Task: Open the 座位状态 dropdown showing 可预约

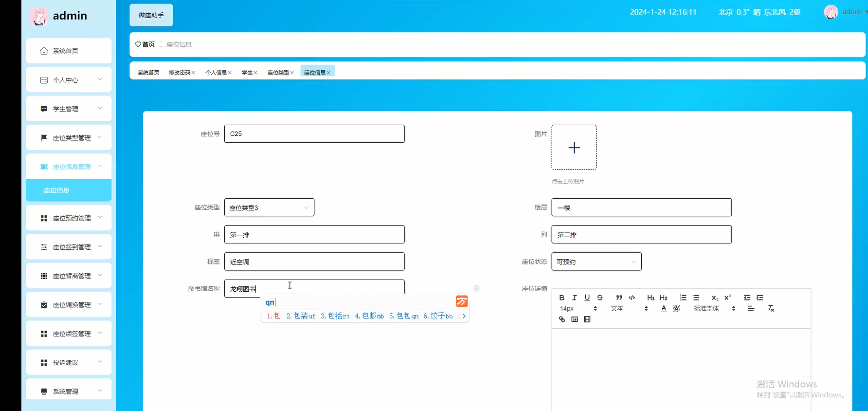Action: pyautogui.click(x=597, y=262)
